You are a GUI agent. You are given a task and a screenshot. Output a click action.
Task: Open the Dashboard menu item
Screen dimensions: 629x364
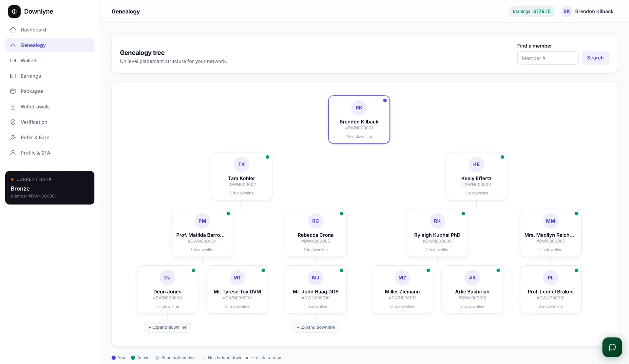[x=50, y=30]
